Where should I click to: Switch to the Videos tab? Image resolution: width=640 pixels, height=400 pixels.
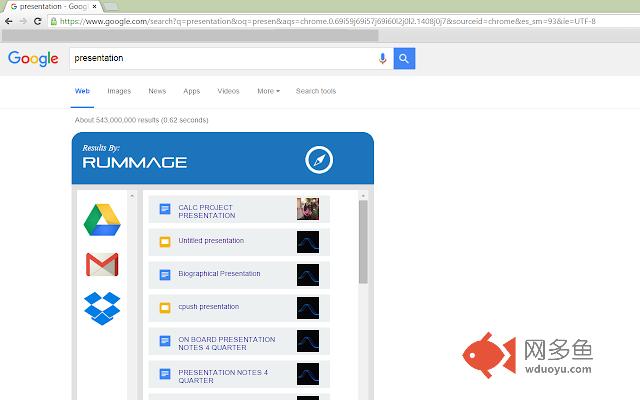click(x=228, y=91)
